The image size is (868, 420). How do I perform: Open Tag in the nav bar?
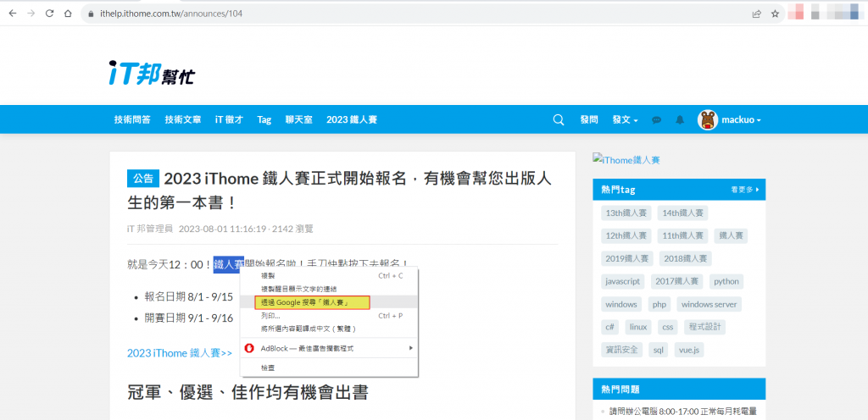(x=264, y=119)
